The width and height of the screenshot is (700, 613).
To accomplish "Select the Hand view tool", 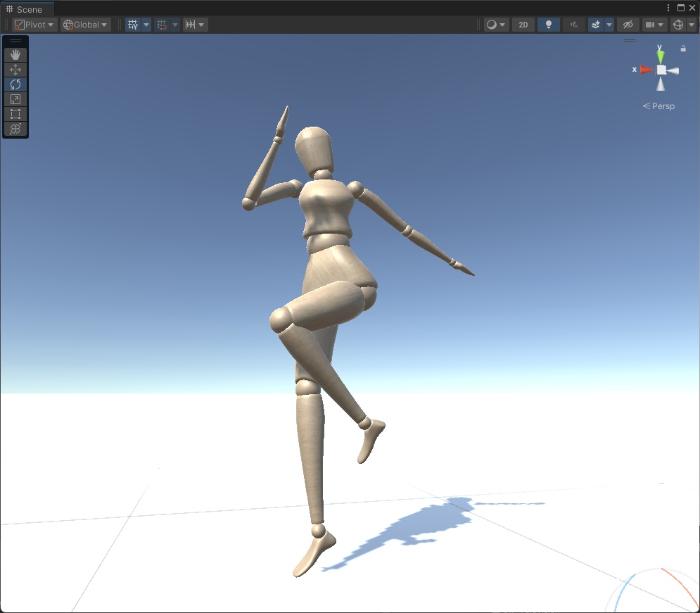I will click(x=15, y=54).
